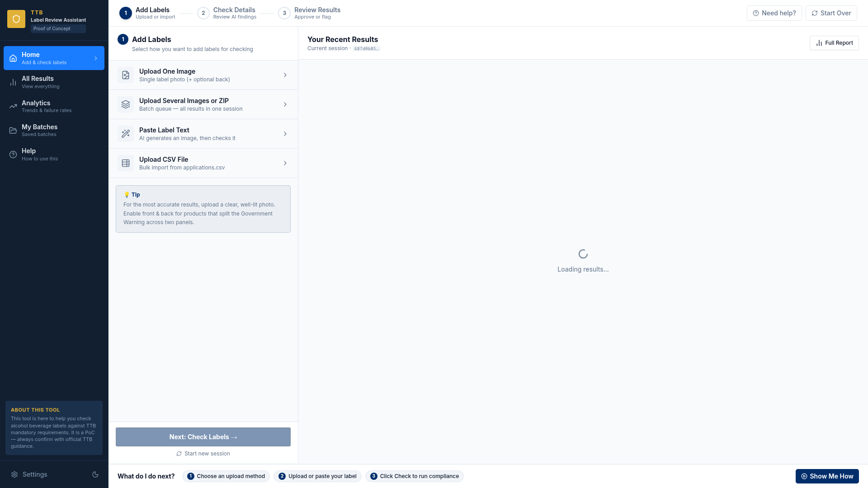Click the loading spinner in results pane
The height and width of the screenshot is (488, 868).
pyautogui.click(x=583, y=254)
